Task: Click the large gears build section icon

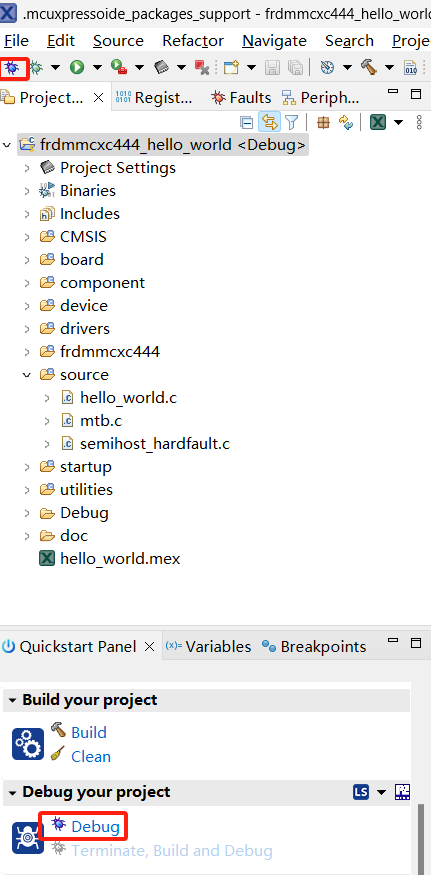Action: coord(28,744)
